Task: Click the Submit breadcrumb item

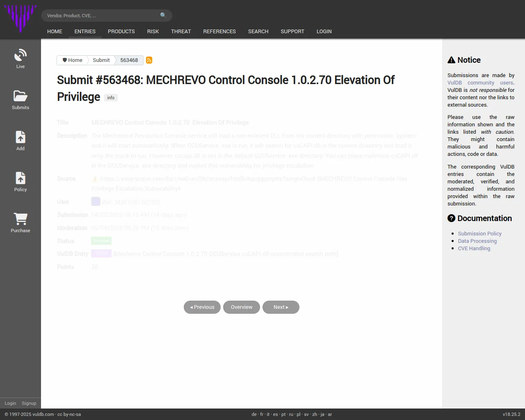Action: [x=101, y=60]
